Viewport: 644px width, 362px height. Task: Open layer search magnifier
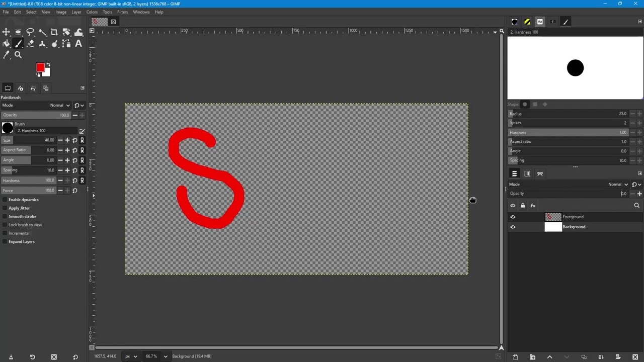pyautogui.click(x=636, y=206)
